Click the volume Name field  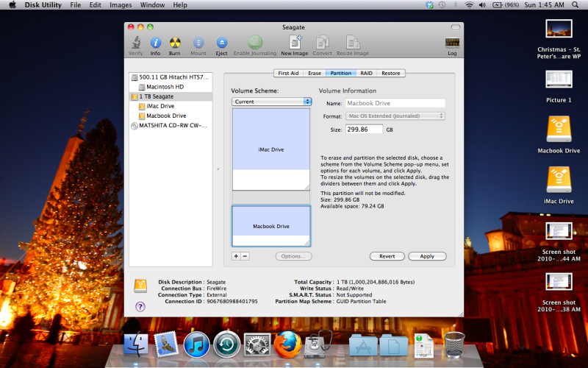pos(395,103)
